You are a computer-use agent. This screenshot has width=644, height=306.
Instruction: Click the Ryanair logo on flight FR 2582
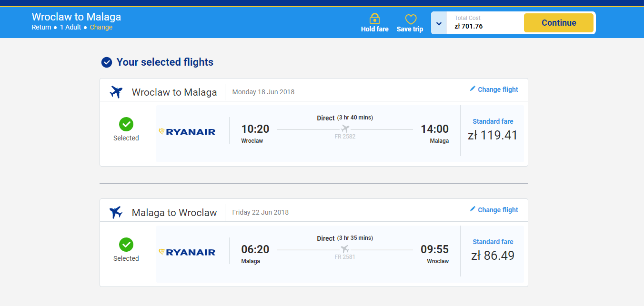(x=187, y=132)
